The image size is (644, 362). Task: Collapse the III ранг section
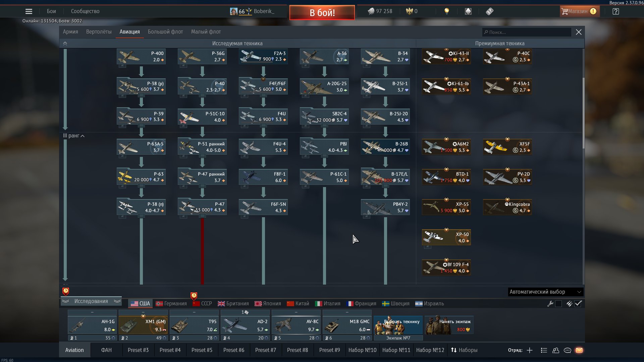pos(74,136)
